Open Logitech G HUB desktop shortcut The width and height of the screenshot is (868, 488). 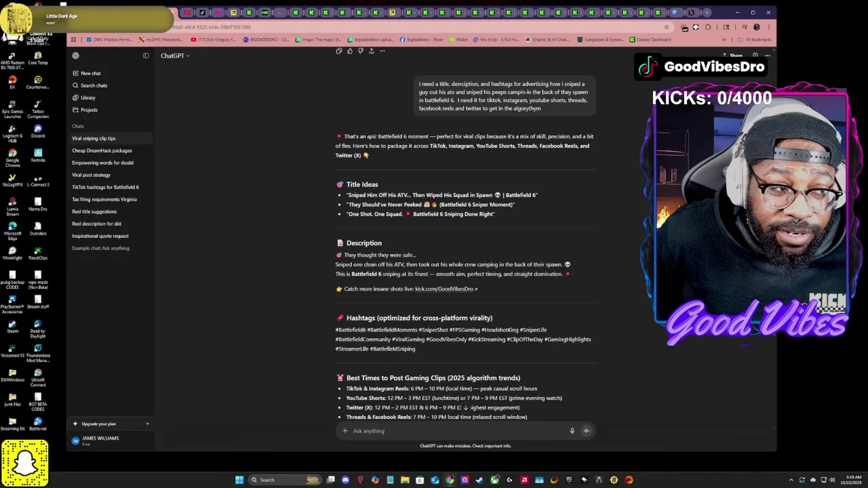tap(12, 133)
